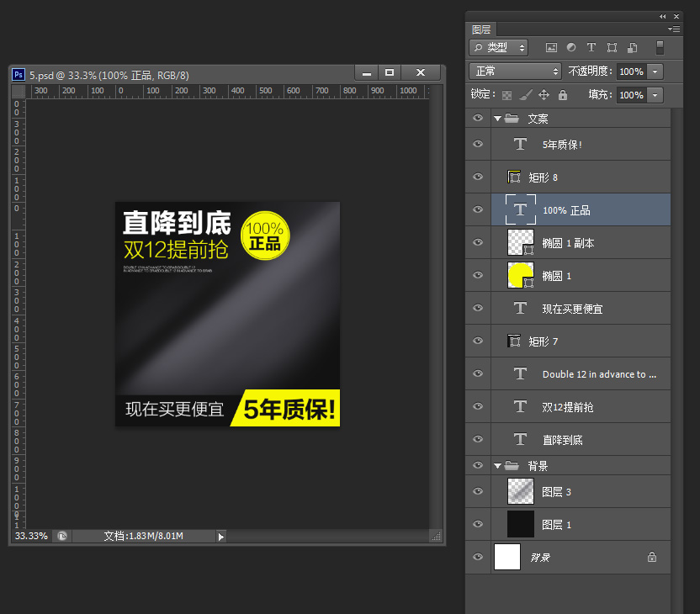This screenshot has height=614, width=700.
Task: Click the 椭圆 1 副本 thumbnail
Action: (x=521, y=242)
